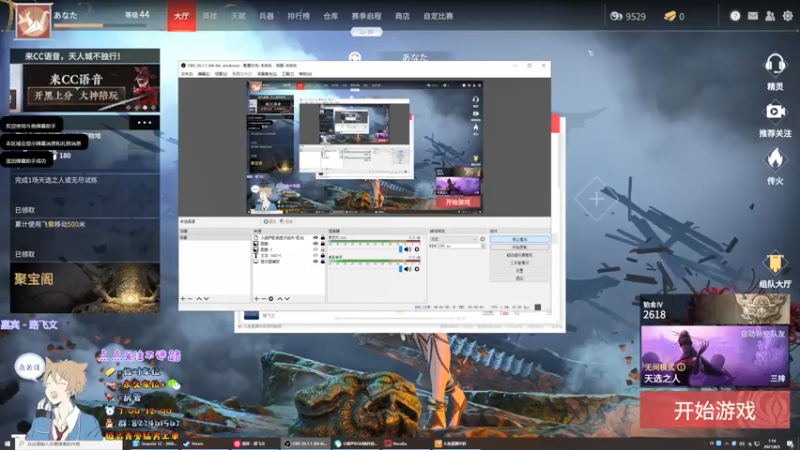This screenshot has width=800, height=450.
Task: Click the 开始游戏 start game button
Action: [715, 410]
